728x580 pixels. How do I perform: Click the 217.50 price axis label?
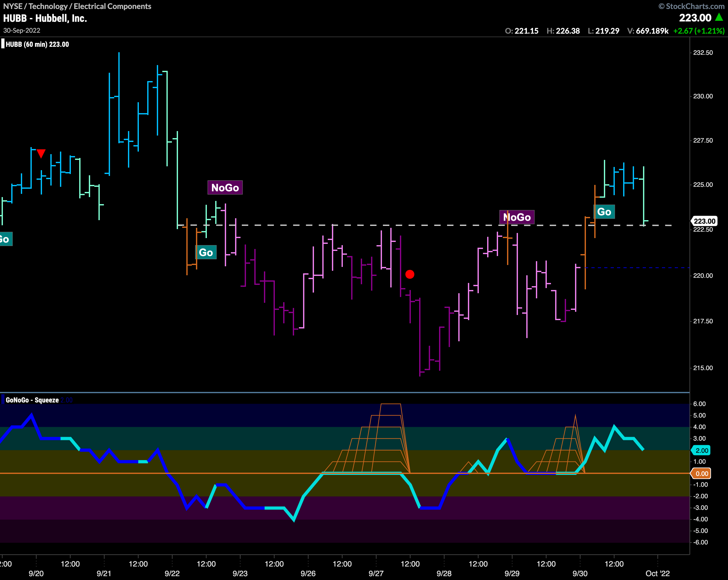703,321
